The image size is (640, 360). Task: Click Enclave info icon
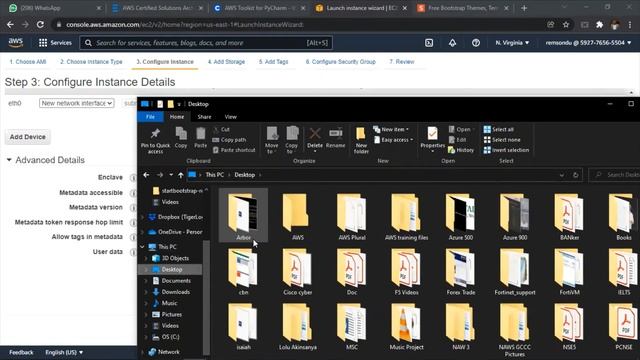tap(133, 178)
